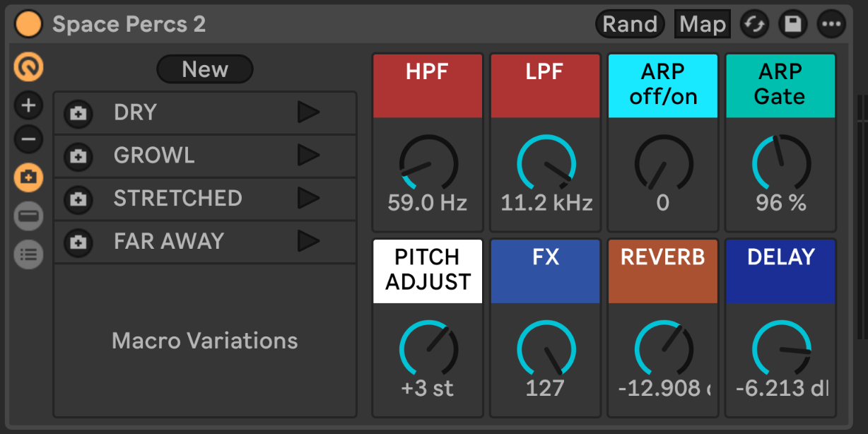
Task: Click the REVERB macro value field
Action: tap(663, 388)
